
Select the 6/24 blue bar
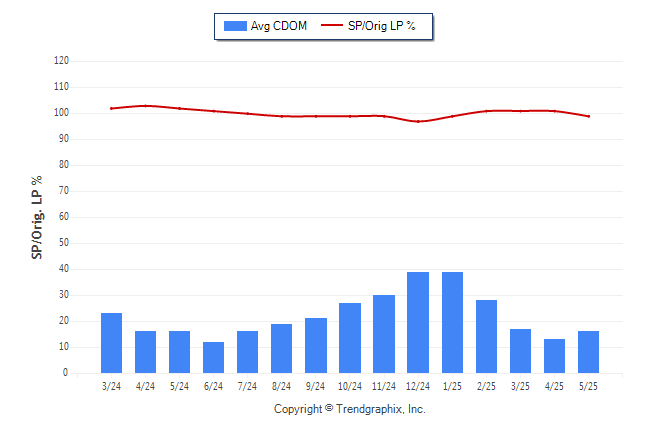[213, 357]
